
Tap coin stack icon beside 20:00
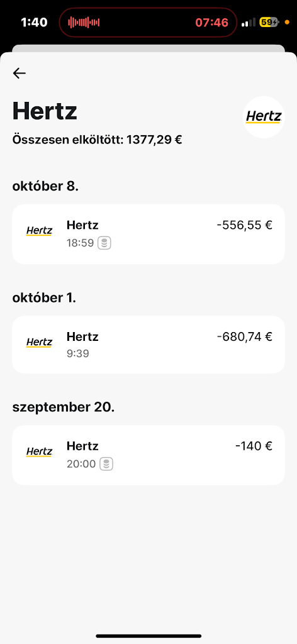point(106,464)
